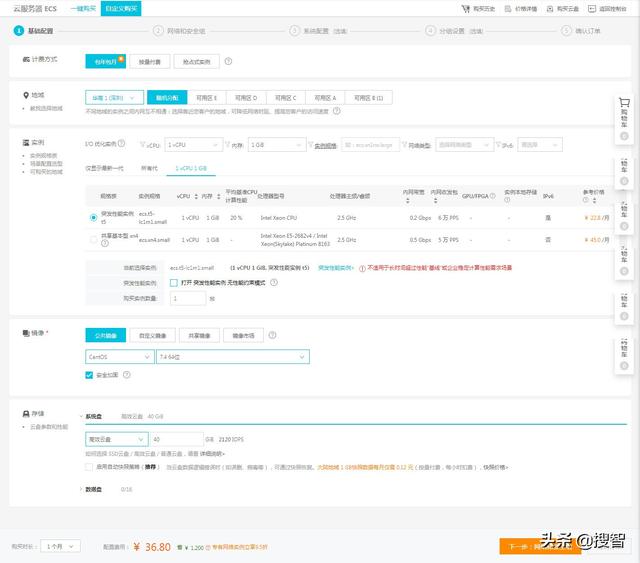Image resolution: width=640 pixels, height=563 pixels.
Task: Open help icon next to billing method options
Action: coord(229,61)
